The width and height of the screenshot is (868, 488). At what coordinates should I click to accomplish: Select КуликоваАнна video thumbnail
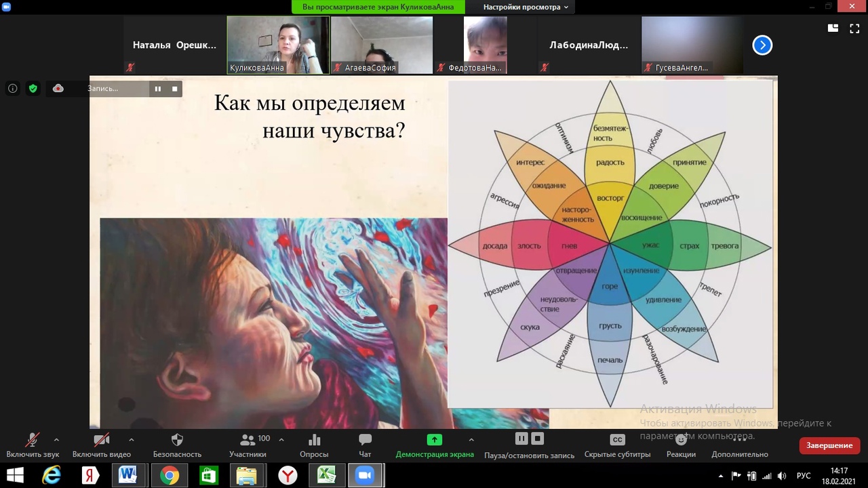[278, 45]
